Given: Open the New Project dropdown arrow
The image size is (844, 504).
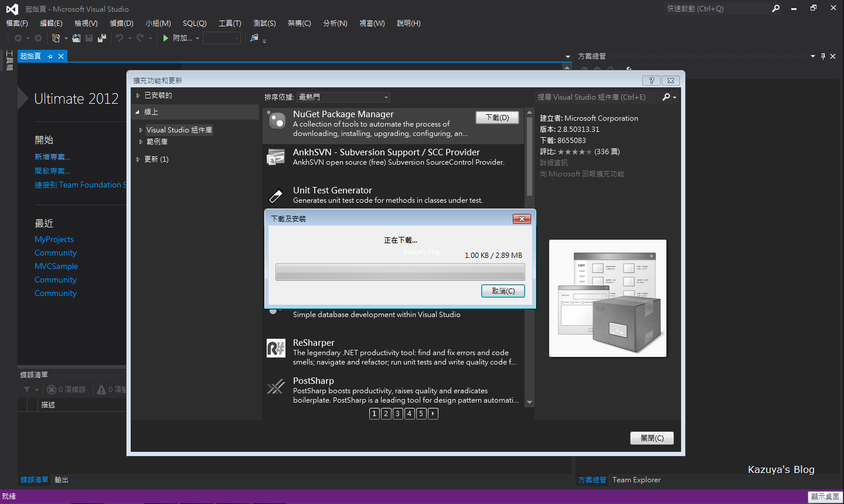Looking at the screenshot, I should [66, 39].
